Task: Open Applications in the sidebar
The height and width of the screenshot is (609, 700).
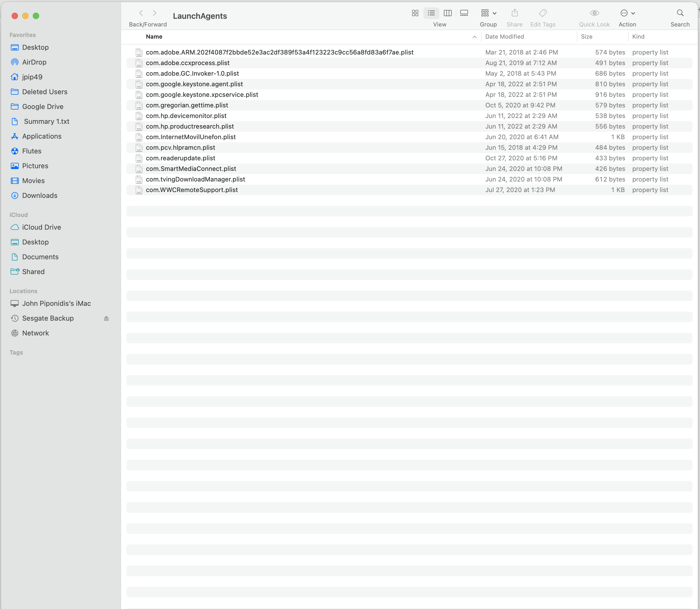Action: 42,136
